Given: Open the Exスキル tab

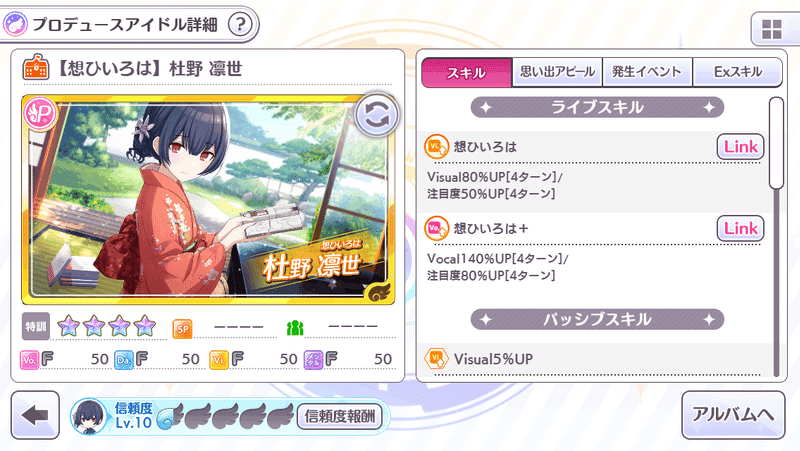Looking at the screenshot, I should (737, 72).
